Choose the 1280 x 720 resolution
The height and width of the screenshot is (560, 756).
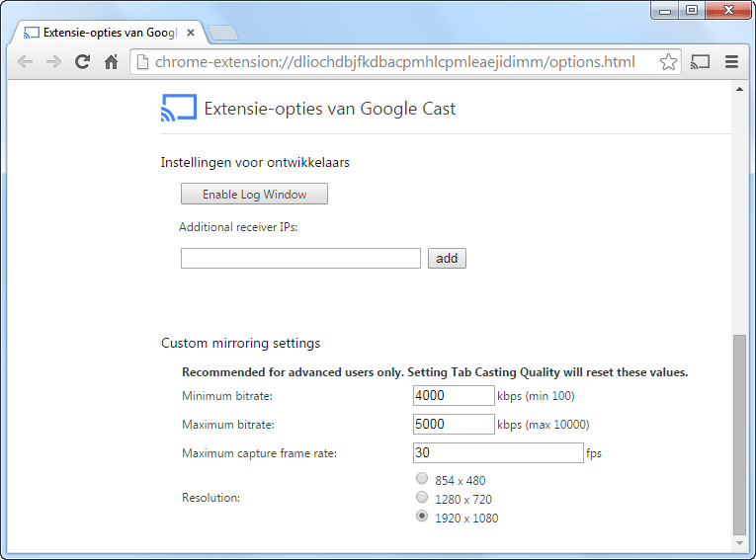[423, 498]
